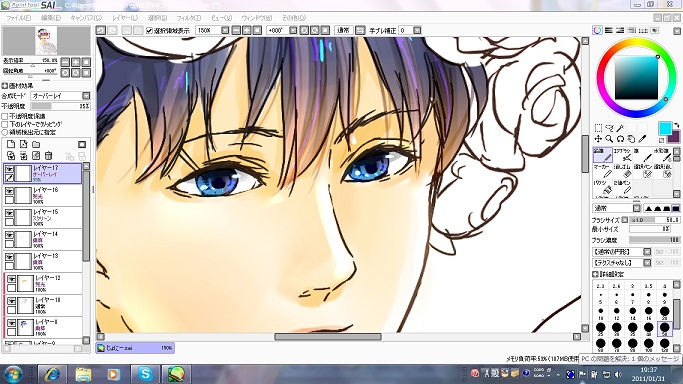Click the cyan foreground color swatch
683x384 pixels.
coord(665,128)
